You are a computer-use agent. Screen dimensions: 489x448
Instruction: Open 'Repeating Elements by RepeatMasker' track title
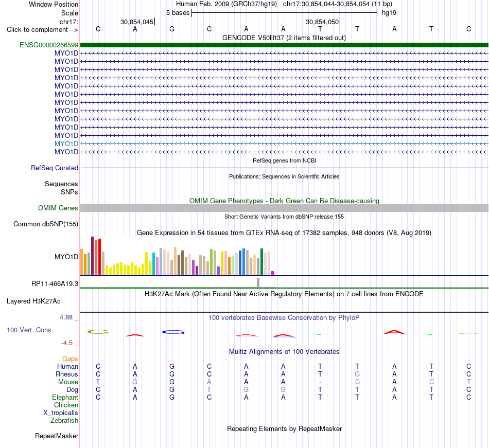(x=284, y=429)
